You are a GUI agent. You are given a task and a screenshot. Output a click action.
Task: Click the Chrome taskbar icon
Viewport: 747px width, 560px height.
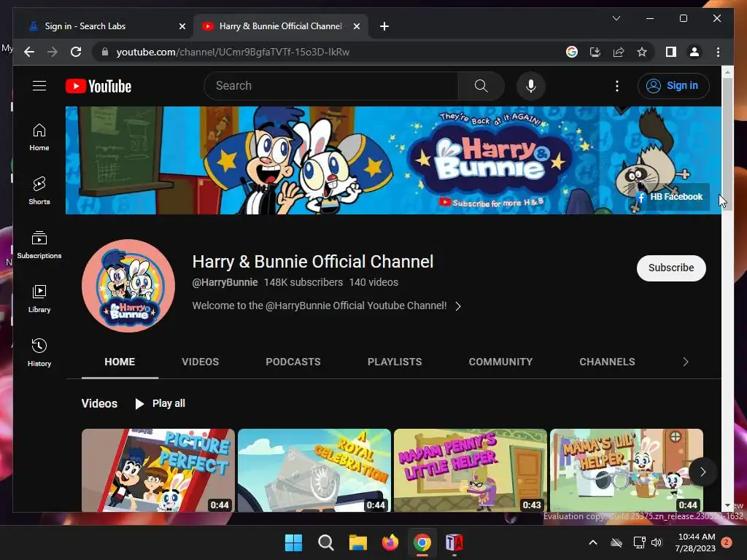422,542
